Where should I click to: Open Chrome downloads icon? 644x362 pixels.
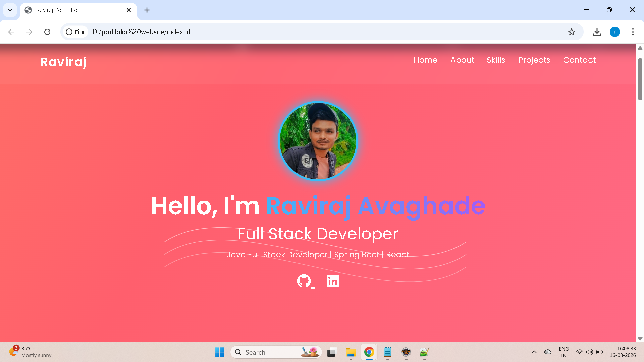[x=597, y=32]
